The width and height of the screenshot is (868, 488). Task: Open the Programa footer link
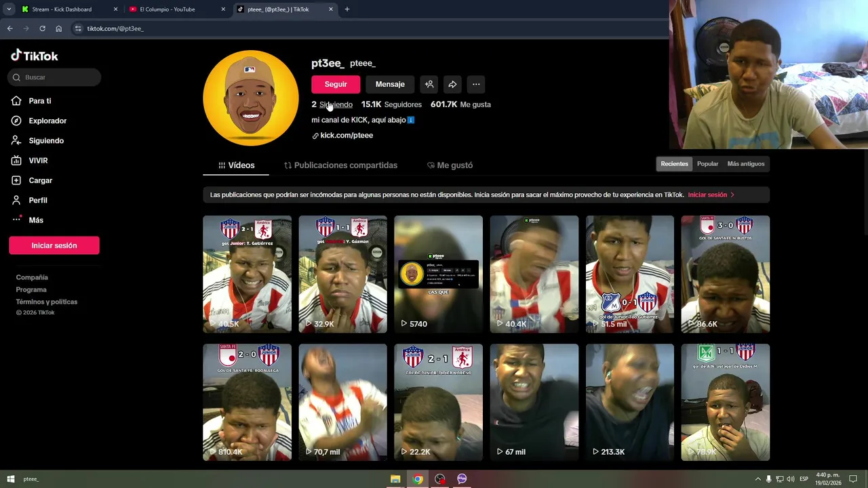31,289
